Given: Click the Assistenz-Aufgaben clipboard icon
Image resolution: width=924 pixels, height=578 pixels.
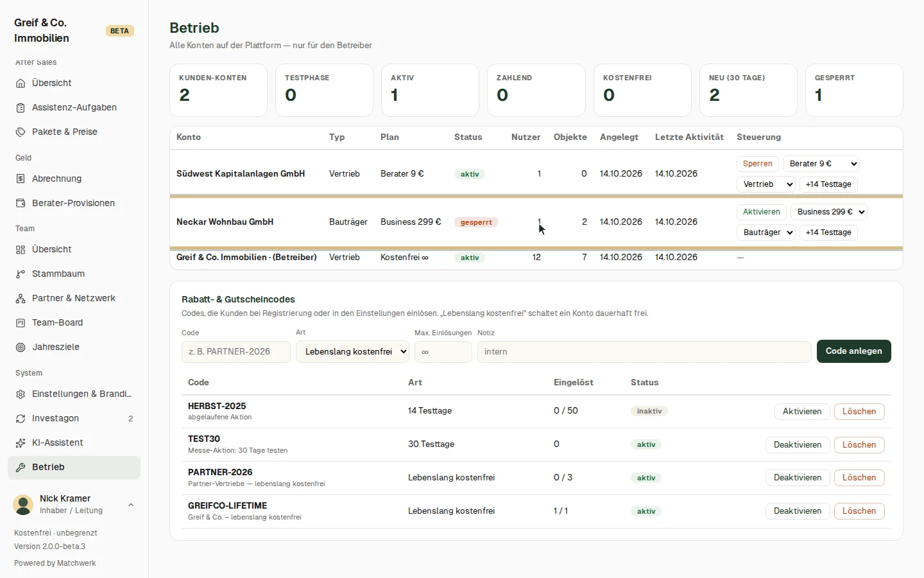Looking at the screenshot, I should pyautogui.click(x=21, y=108).
